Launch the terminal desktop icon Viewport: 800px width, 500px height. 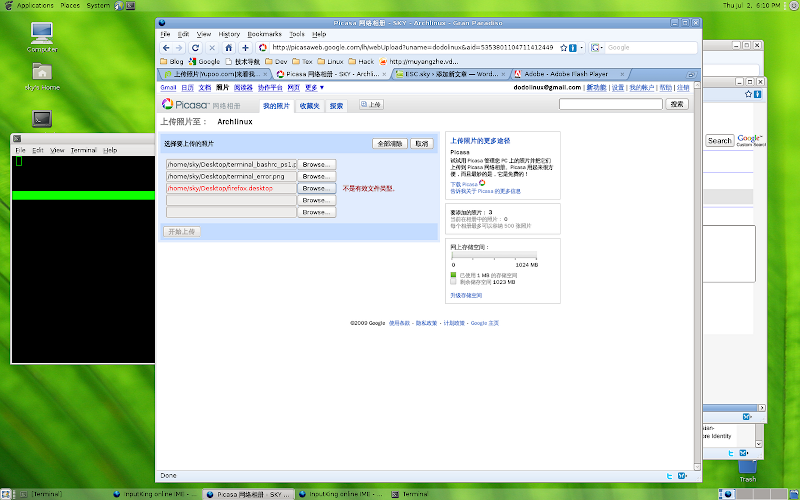[42, 119]
